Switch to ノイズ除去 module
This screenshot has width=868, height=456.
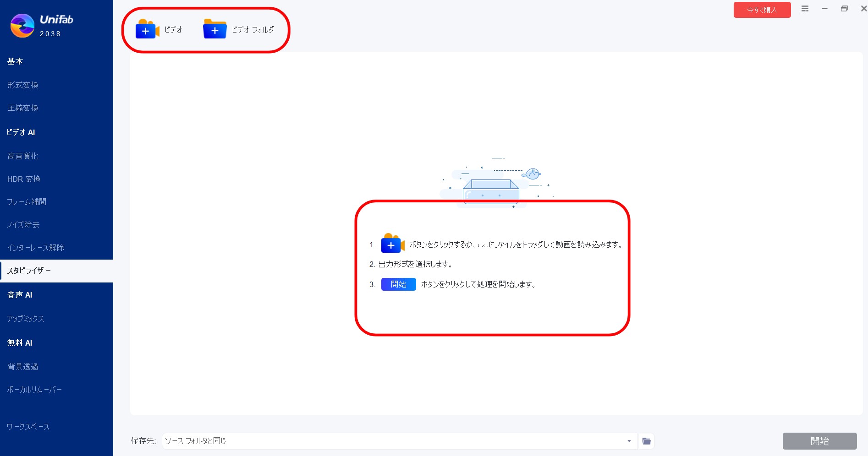click(x=23, y=225)
